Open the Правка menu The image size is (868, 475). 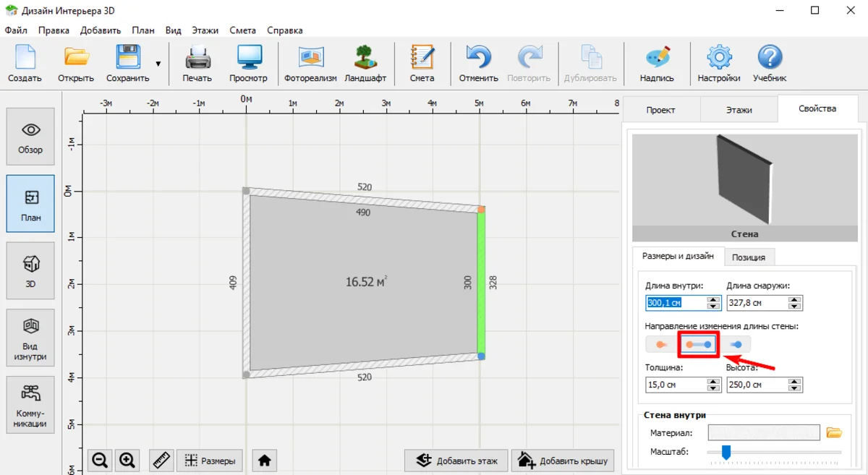[x=54, y=30]
